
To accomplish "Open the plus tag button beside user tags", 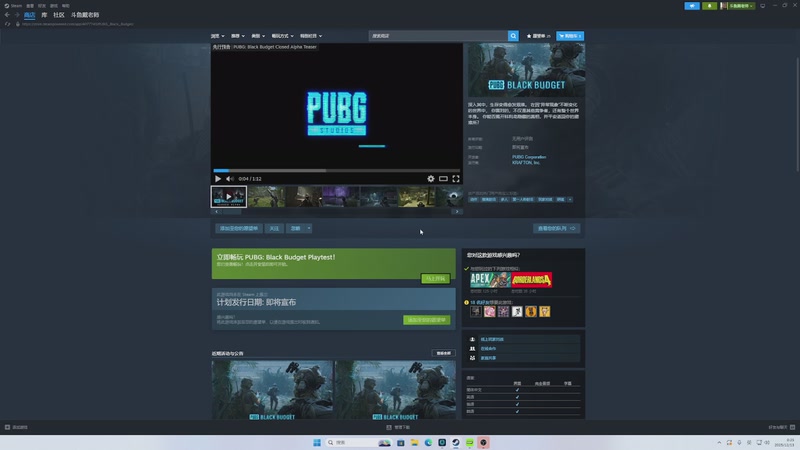I will [570, 199].
